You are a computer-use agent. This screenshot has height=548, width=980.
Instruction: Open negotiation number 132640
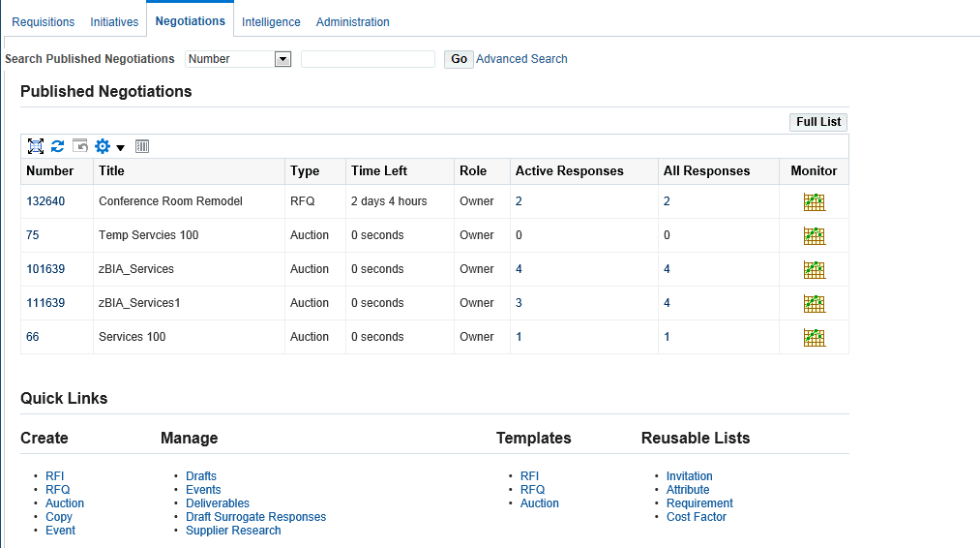[45, 201]
